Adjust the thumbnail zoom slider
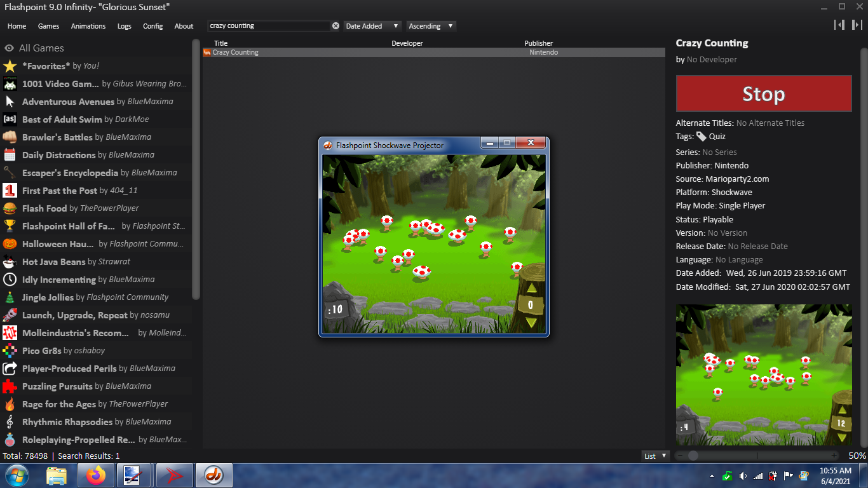868x488 pixels. [x=693, y=456]
